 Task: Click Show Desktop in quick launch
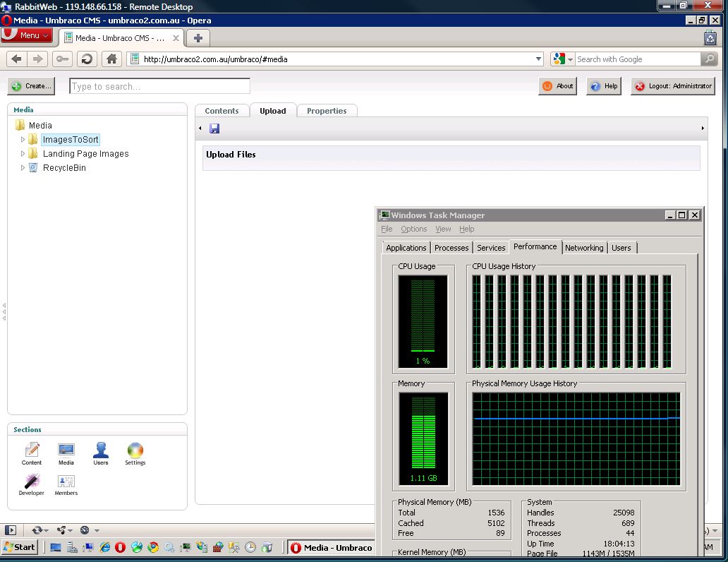pyautogui.click(x=56, y=548)
